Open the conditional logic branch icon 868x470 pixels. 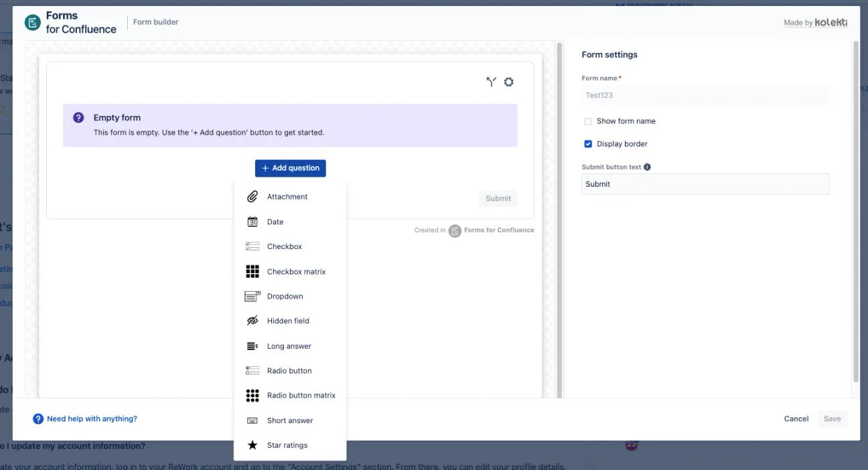491,82
